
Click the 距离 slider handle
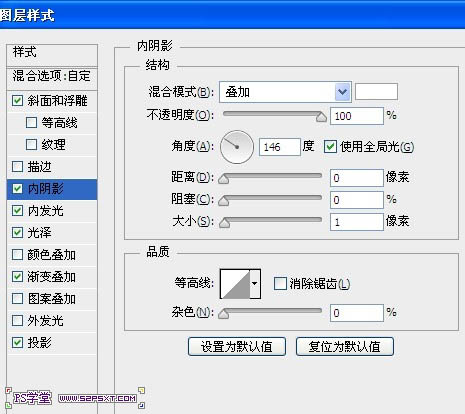[224, 179]
